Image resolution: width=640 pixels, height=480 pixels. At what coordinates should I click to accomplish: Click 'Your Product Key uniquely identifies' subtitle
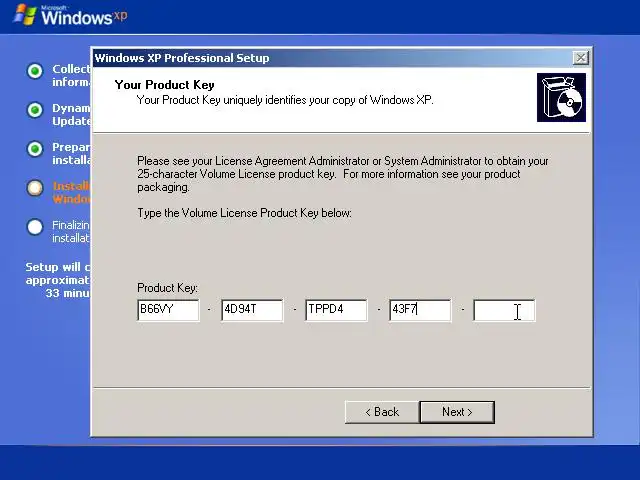point(285,100)
